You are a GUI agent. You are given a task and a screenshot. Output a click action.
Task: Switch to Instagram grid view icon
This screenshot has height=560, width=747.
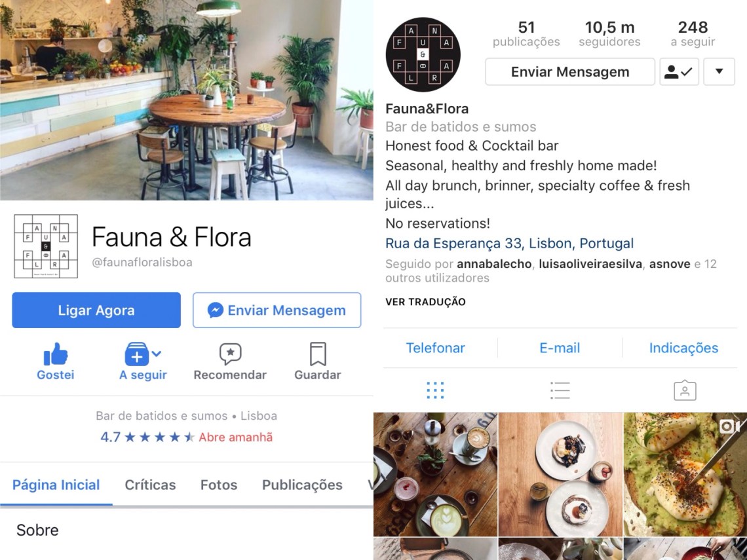(436, 390)
